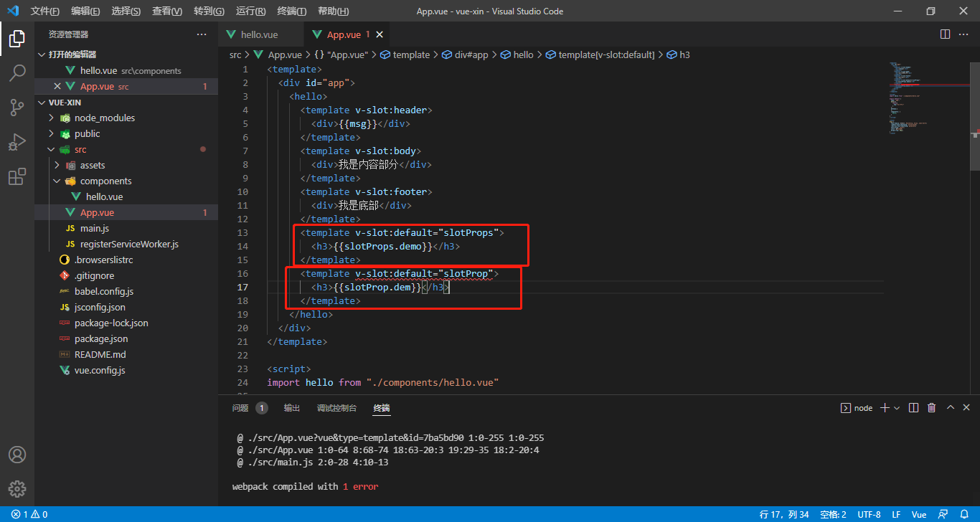Close App.vue in open editors list
980x522 pixels.
point(57,86)
